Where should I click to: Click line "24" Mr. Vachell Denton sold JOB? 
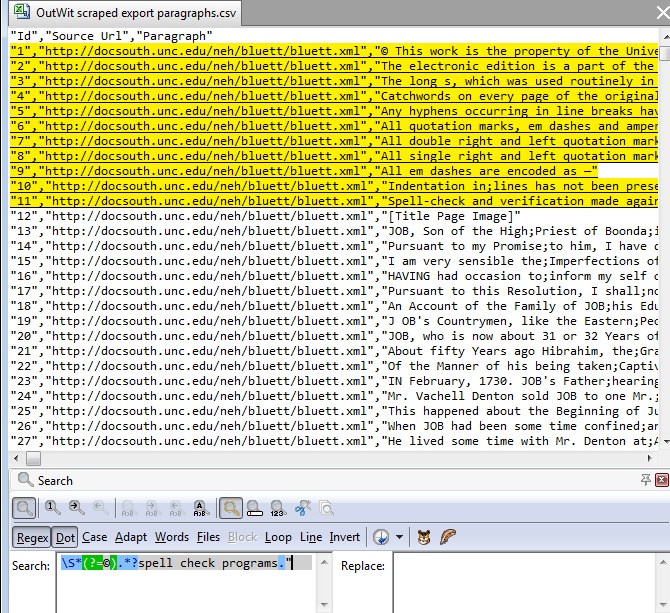point(334,396)
